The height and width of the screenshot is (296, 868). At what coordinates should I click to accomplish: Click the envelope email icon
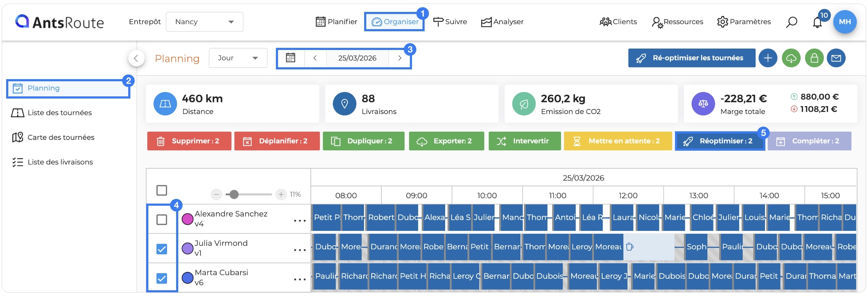coord(836,58)
